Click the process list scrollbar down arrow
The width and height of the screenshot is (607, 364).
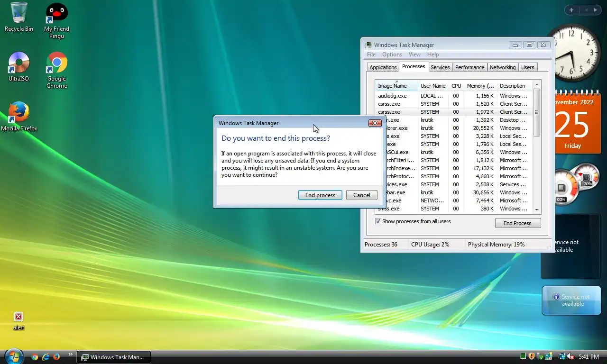537,209
